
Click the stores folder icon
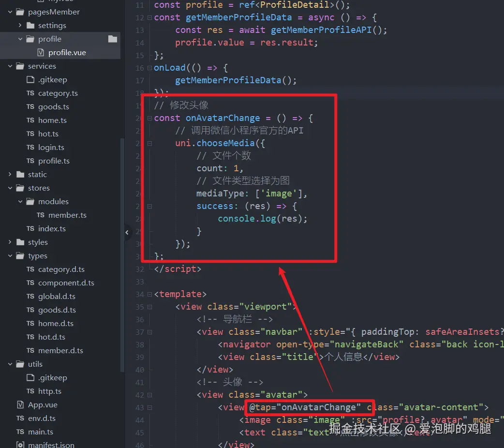pos(20,188)
